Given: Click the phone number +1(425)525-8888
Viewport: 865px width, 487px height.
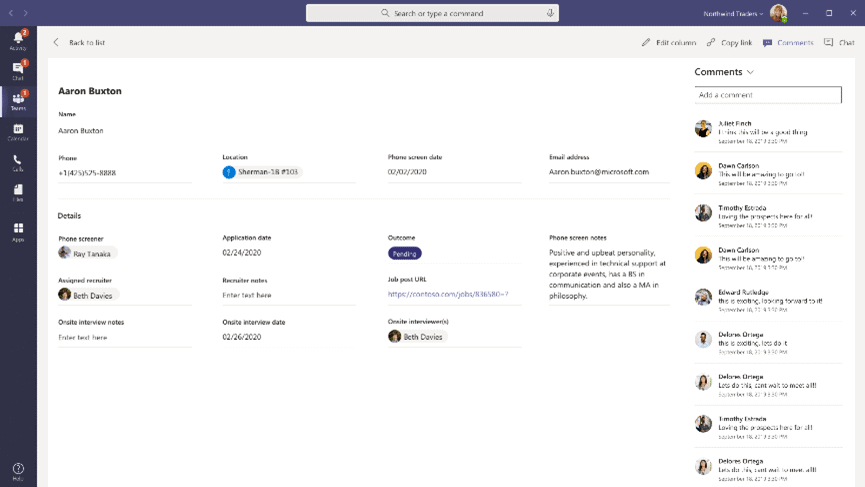Looking at the screenshot, I should [87, 173].
